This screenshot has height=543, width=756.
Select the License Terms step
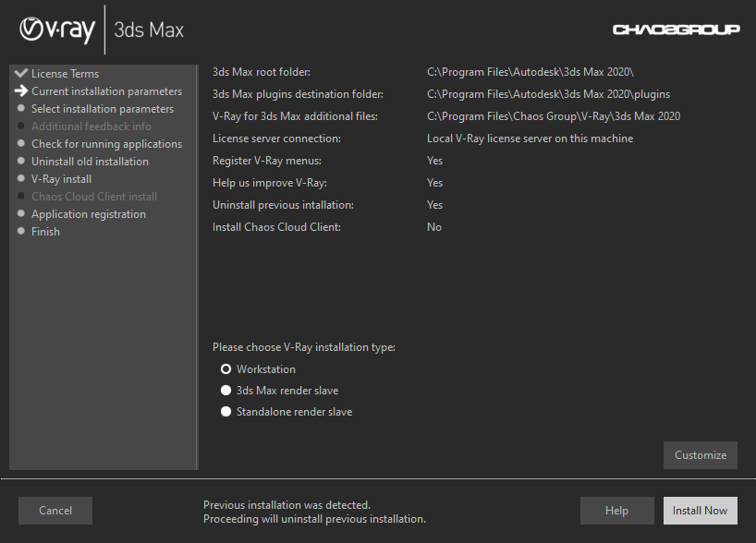(x=65, y=73)
